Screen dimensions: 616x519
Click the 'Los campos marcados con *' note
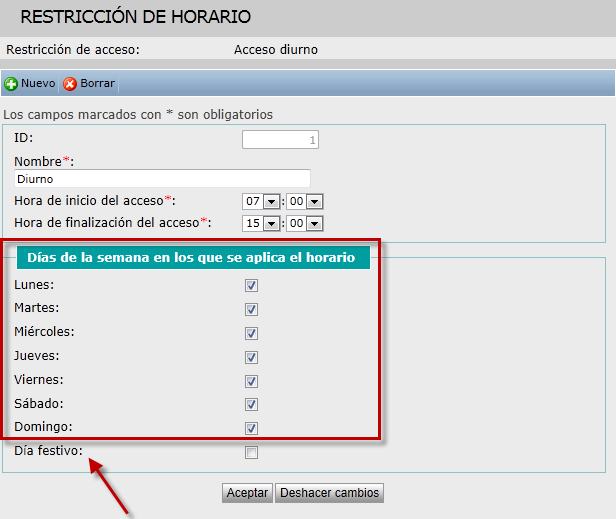[x=138, y=115]
